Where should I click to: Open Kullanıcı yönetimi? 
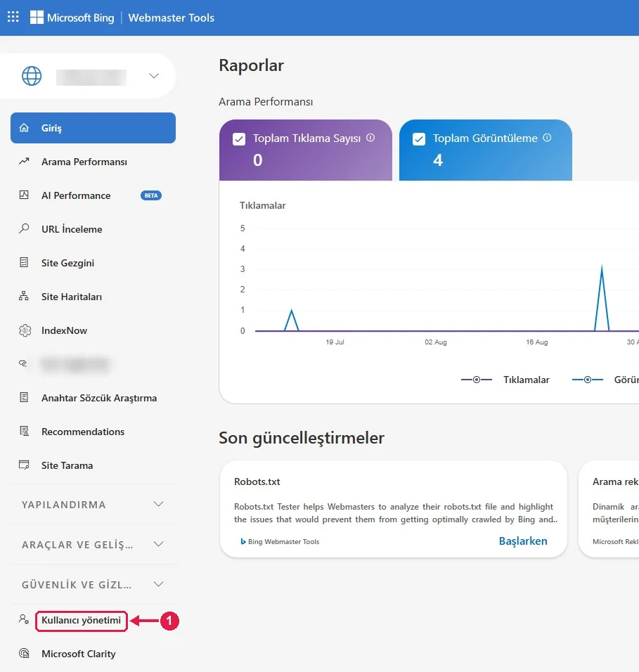(x=81, y=620)
